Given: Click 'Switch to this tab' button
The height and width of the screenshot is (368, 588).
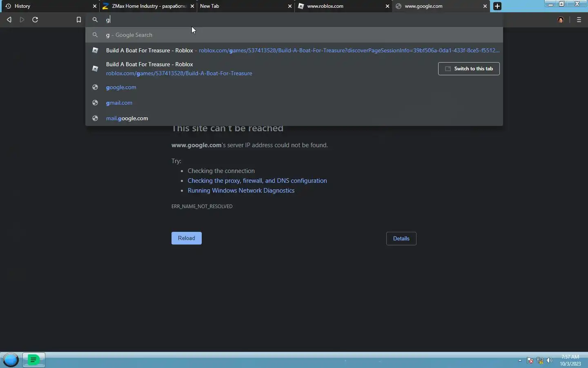Looking at the screenshot, I should (469, 69).
